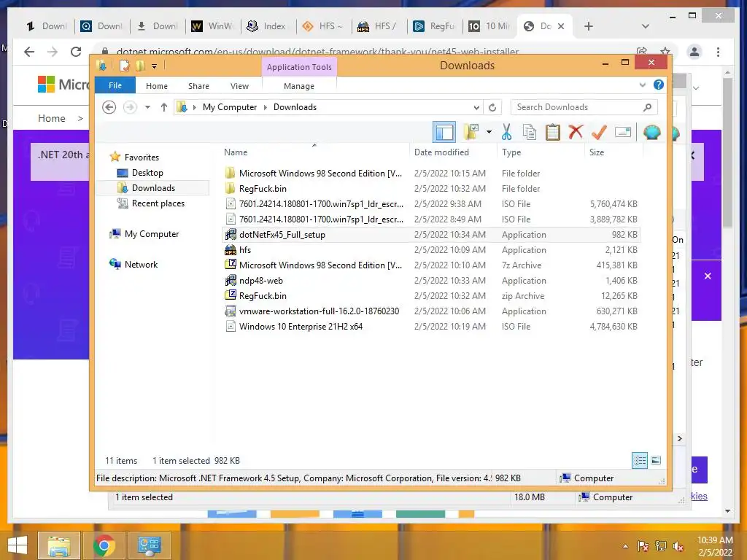The height and width of the screenshot is (560, 747).
Task: Go up one folder level
Action: (164, 107)
